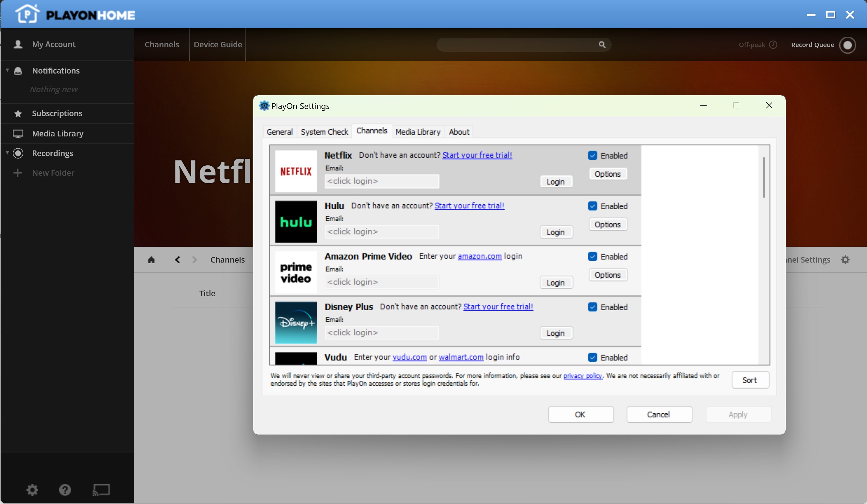This screenshot has height=504, width=867.
Task: Click the Sort button
Action: 750,380
